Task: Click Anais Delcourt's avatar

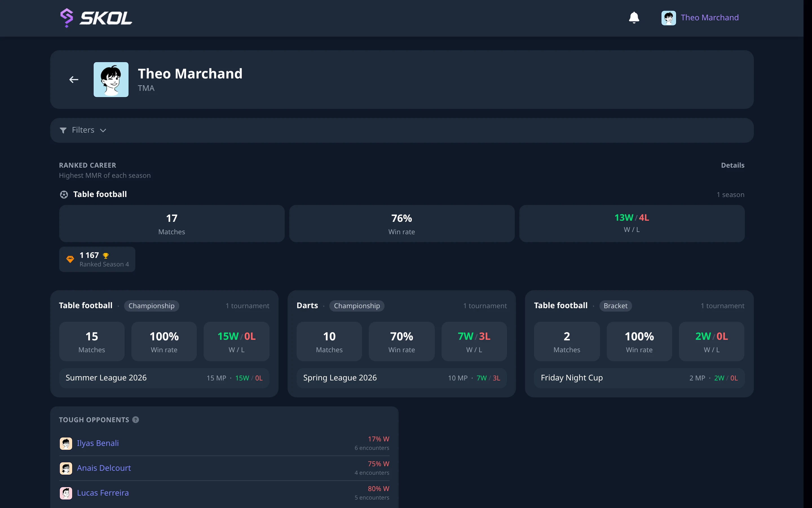Action: tap(66, 468)
